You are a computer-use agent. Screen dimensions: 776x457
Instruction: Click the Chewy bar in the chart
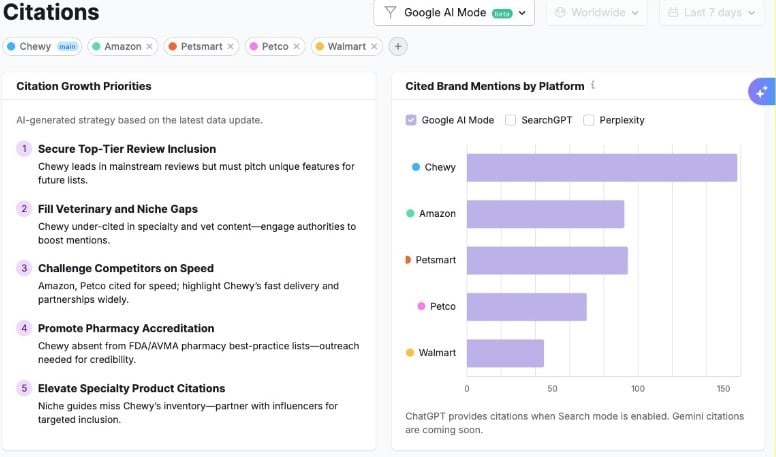coord(602,167)
